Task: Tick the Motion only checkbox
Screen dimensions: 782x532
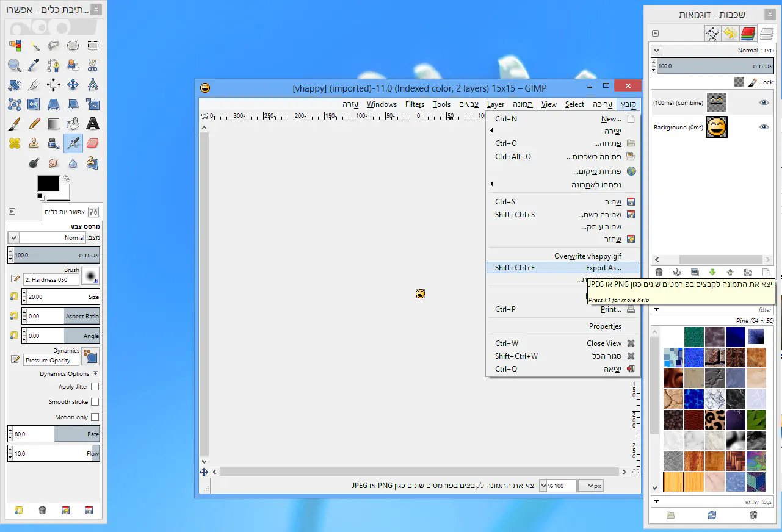Action: click(x=95, y=417)
